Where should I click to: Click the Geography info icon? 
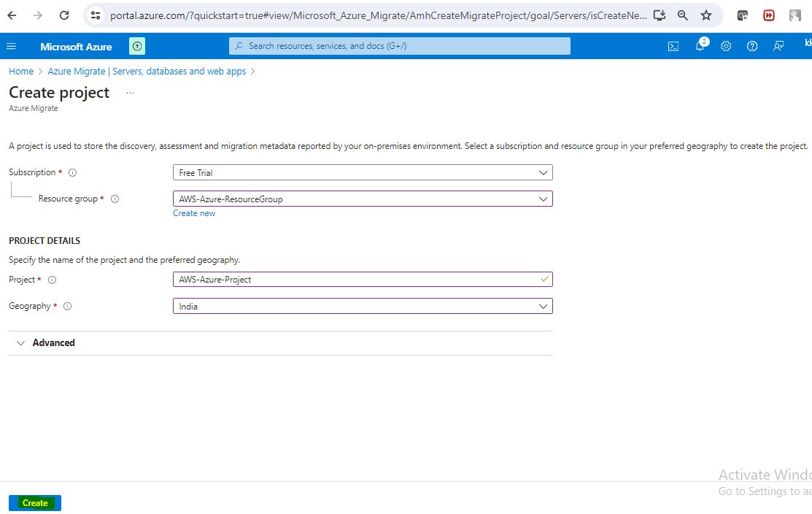click(x=67, y=307)
